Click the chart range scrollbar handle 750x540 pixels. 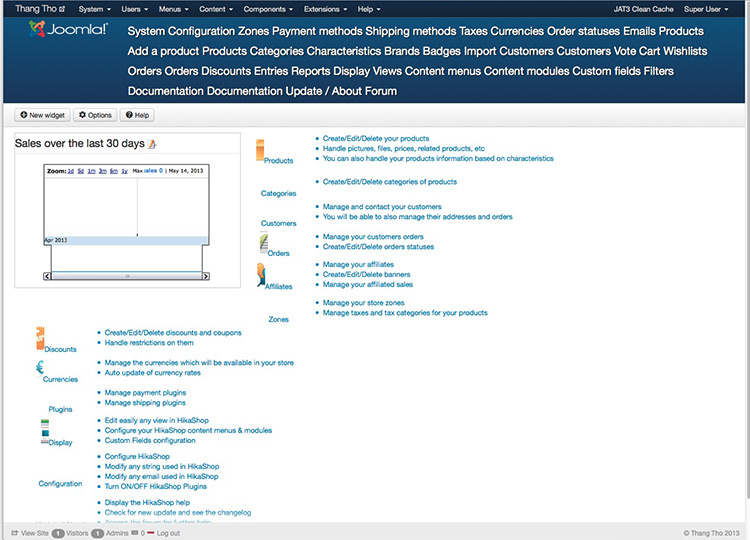click(x=127, y=276)
